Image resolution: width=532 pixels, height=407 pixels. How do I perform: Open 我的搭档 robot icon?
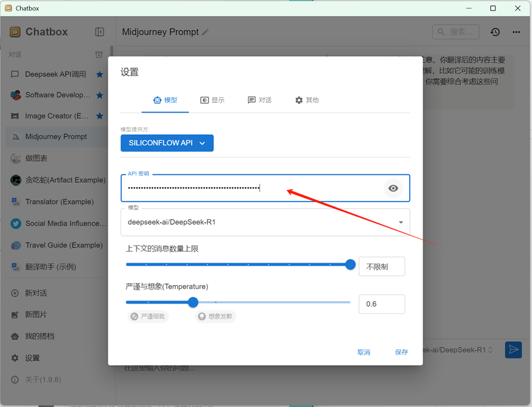[x=15, y=337]
